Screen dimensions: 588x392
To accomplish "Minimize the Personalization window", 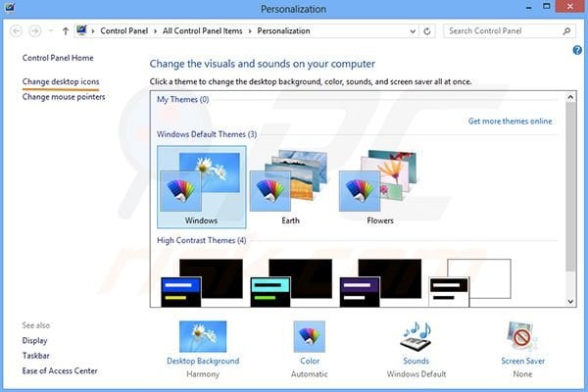I will pos(529,8).
